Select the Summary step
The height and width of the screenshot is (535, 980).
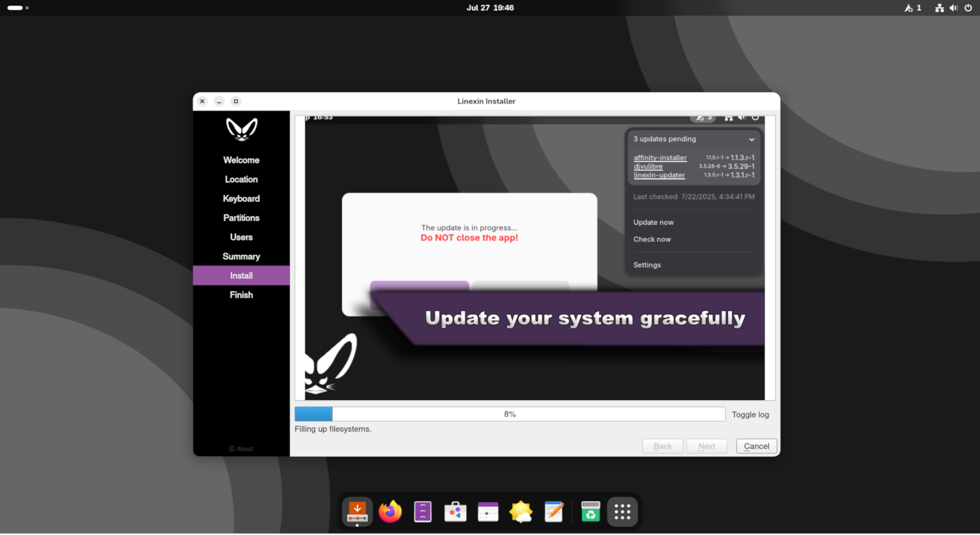pyautogui.click(x=241, y=257)
